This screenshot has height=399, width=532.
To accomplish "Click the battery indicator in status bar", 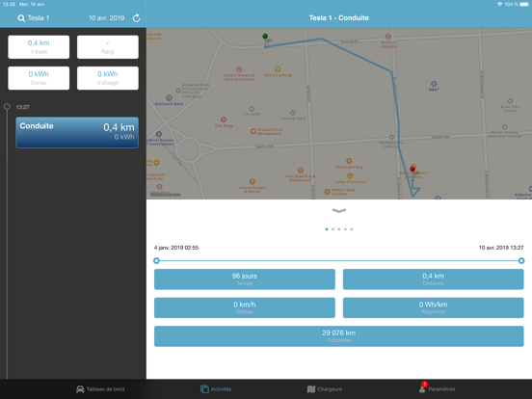I will click(524, 4).
